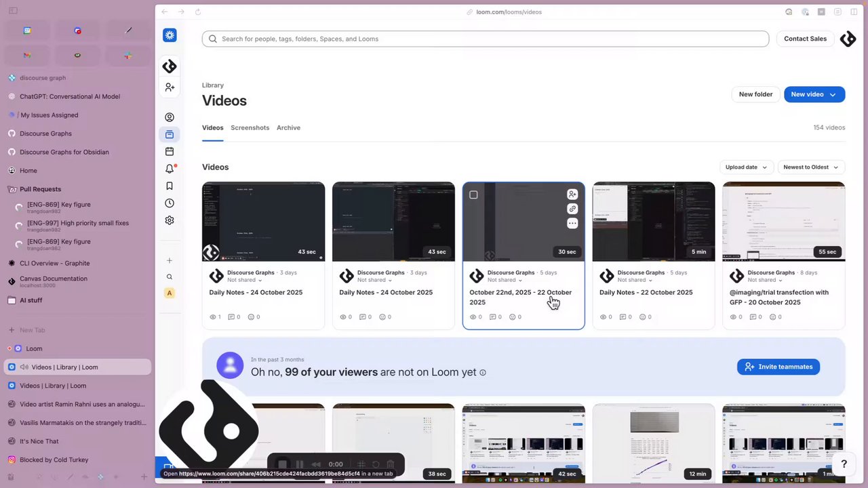The height and width of the screenshot is (488, 868).
Task: Click the yellow A avatar in sidebar
Action: point(170,293)
